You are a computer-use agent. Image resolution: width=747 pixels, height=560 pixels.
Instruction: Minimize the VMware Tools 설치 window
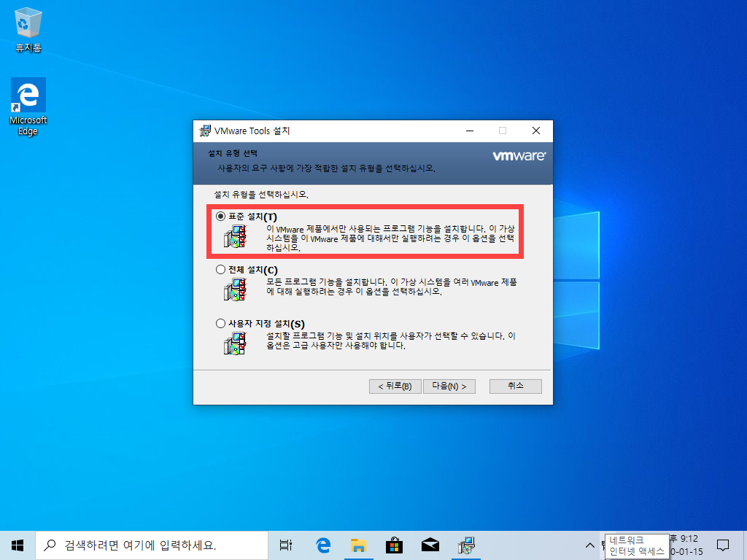(x=470, y=131)
